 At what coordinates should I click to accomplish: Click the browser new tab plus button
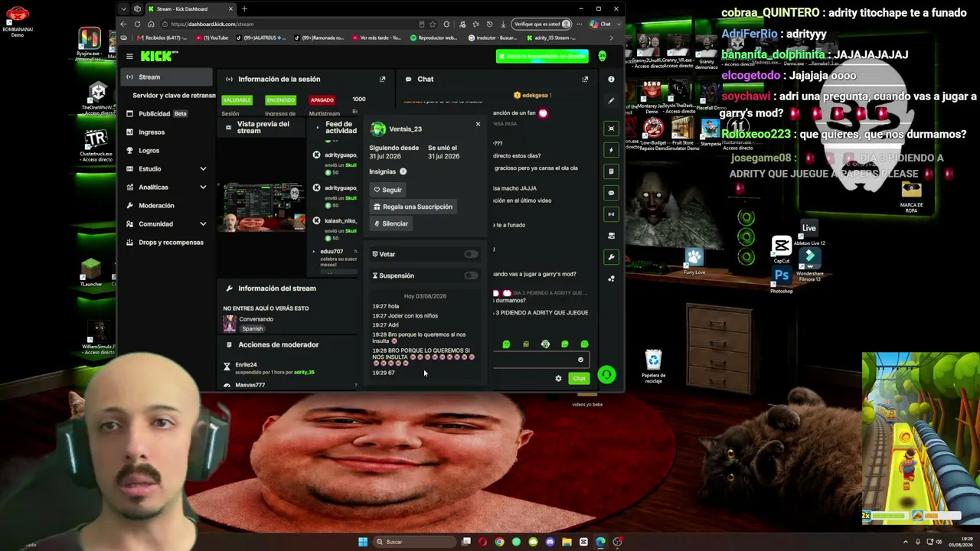[x=244, y=8]
